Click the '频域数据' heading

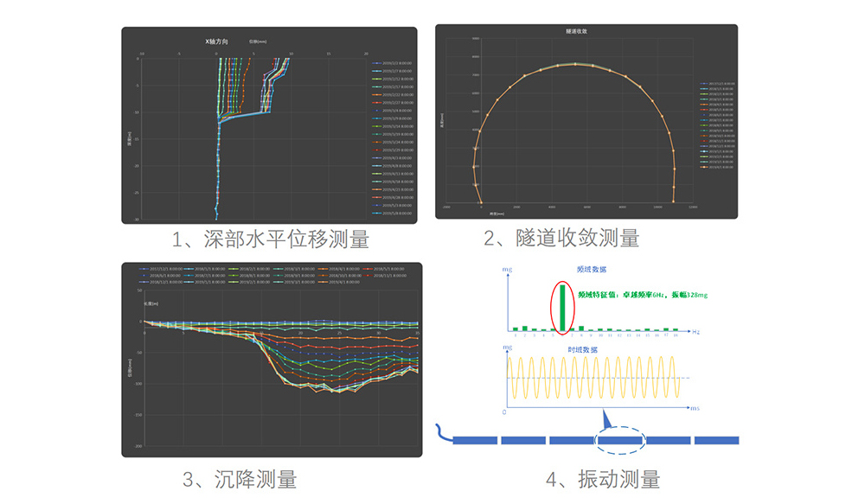pyautogui.click(x=592, y=269)
